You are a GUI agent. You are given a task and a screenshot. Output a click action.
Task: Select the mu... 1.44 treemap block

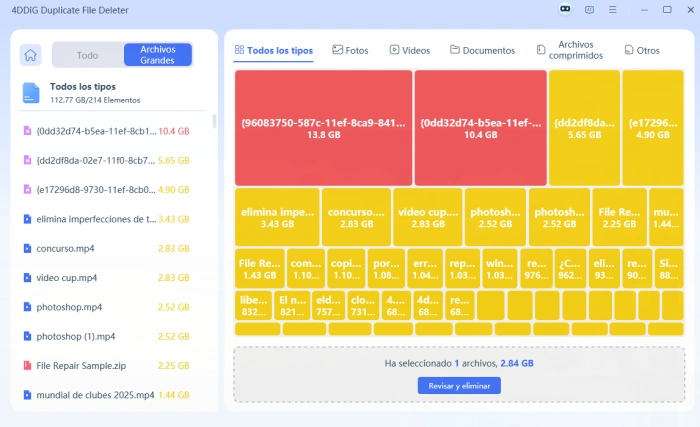click(x=666, y=217)
